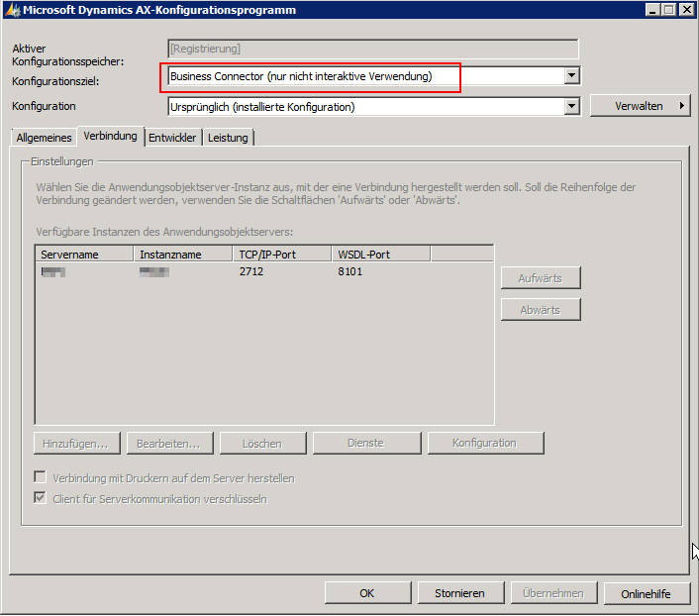699x616 pixels.
Task: Switch to the Leistung tab
Action: [228, 138]
